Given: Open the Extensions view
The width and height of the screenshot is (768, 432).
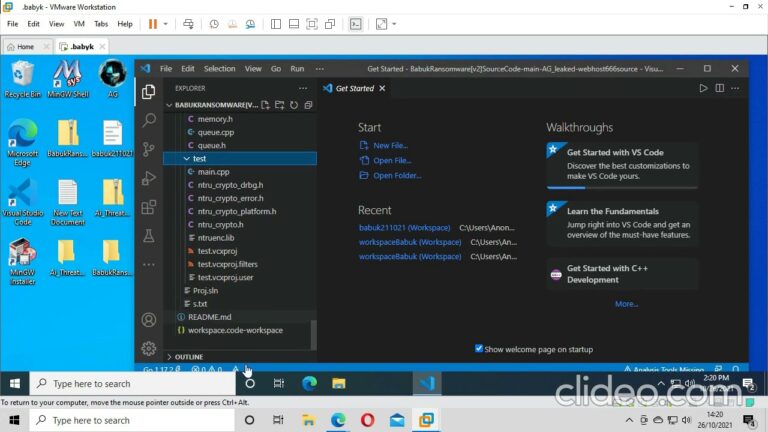Looking at the screenshot, I should (149, 207).
